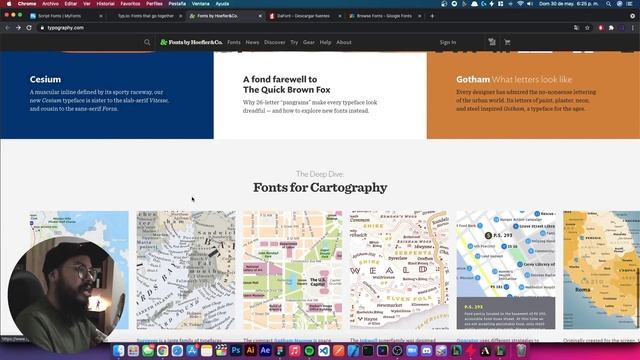Open Figma from the dock
This screenshot has height=360, width=640.
[280, 351]
